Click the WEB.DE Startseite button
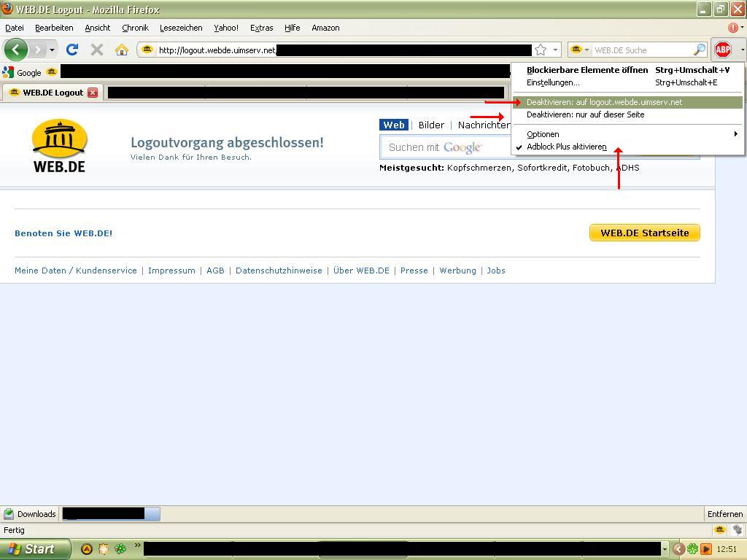 tap(645, 233)
